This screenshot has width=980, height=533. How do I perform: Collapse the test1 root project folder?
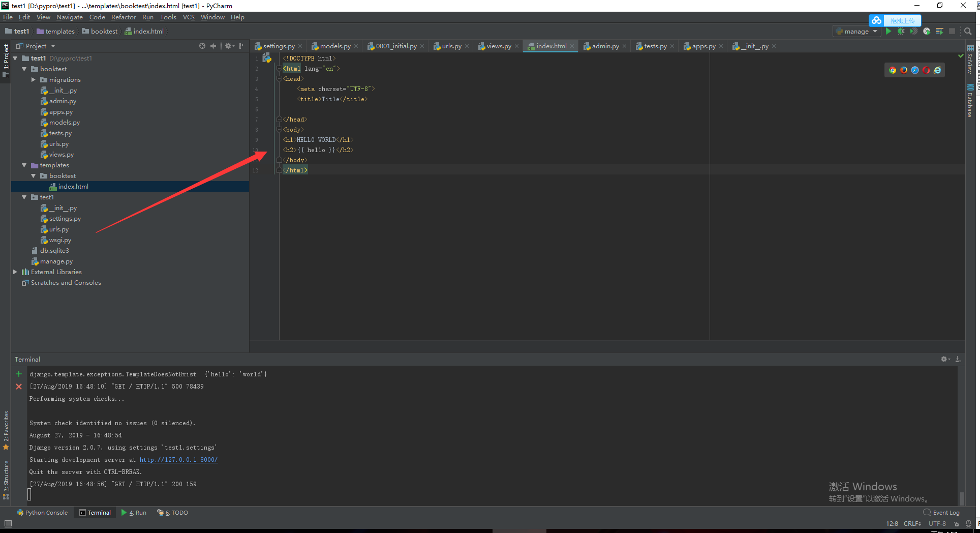pyautogui.click(x=15, y=58)
